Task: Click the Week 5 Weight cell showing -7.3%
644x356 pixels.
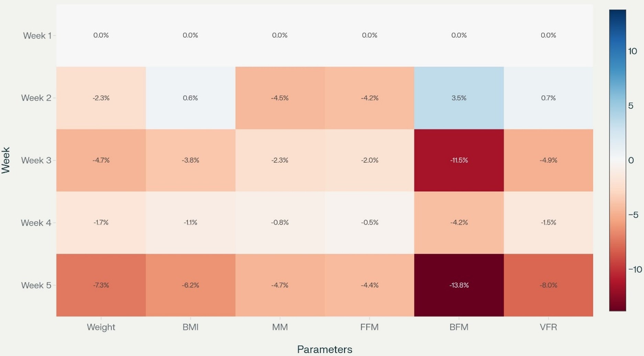Action: [x=101, y=285]
